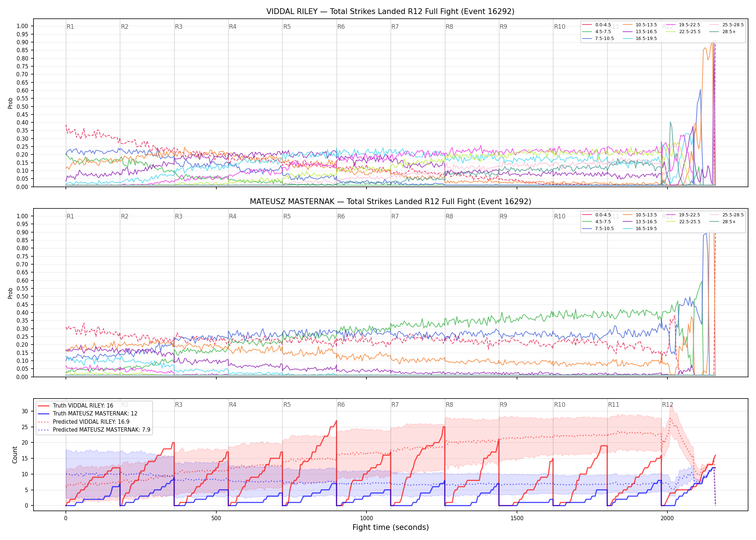Image resolution: width=756 pixels, height=540 pixels.
Task: Select R10 round marker in Masternak chart
Action: coord(559,216)
